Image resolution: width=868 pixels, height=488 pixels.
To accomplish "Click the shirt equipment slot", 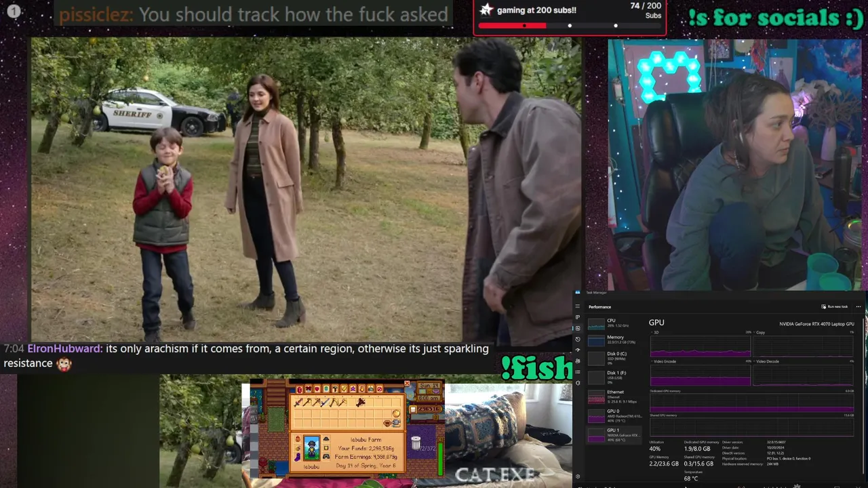I will pos(326,448).
